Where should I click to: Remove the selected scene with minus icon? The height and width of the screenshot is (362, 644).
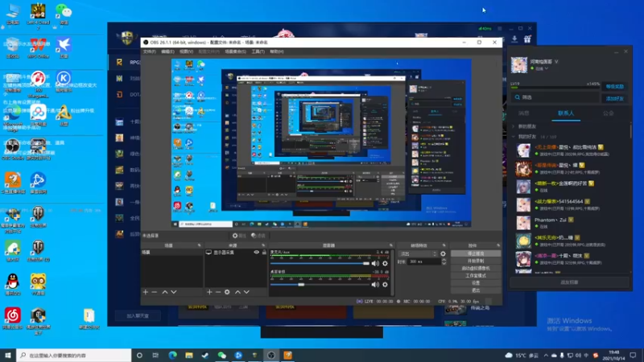[155, 292]
